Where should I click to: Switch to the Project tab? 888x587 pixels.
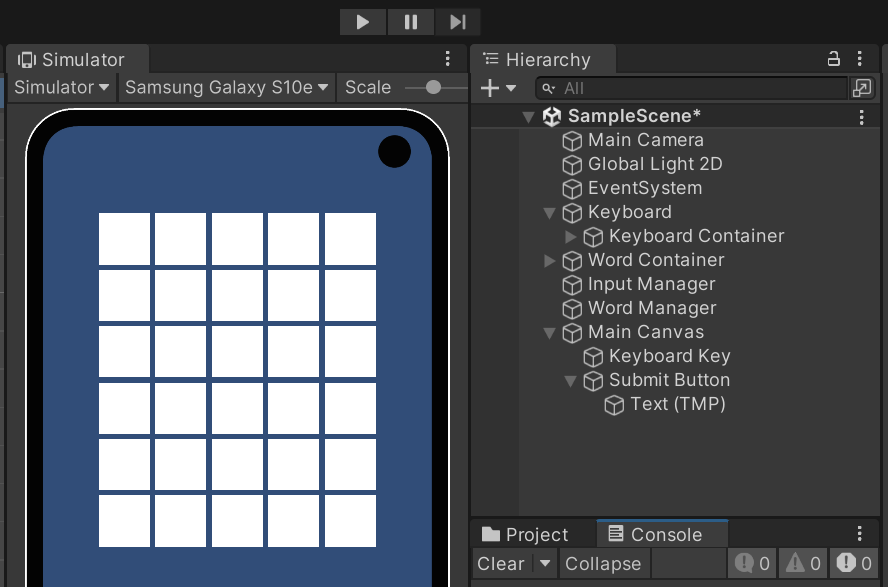[525, 534]
